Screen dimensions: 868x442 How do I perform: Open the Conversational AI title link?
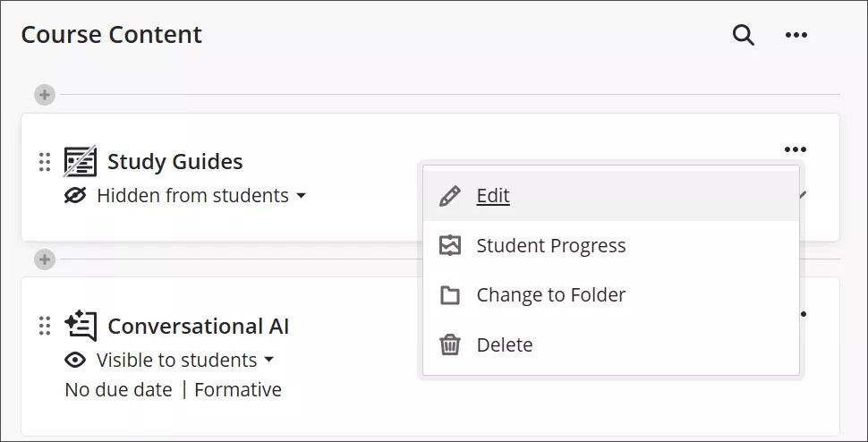click(198, 326)
